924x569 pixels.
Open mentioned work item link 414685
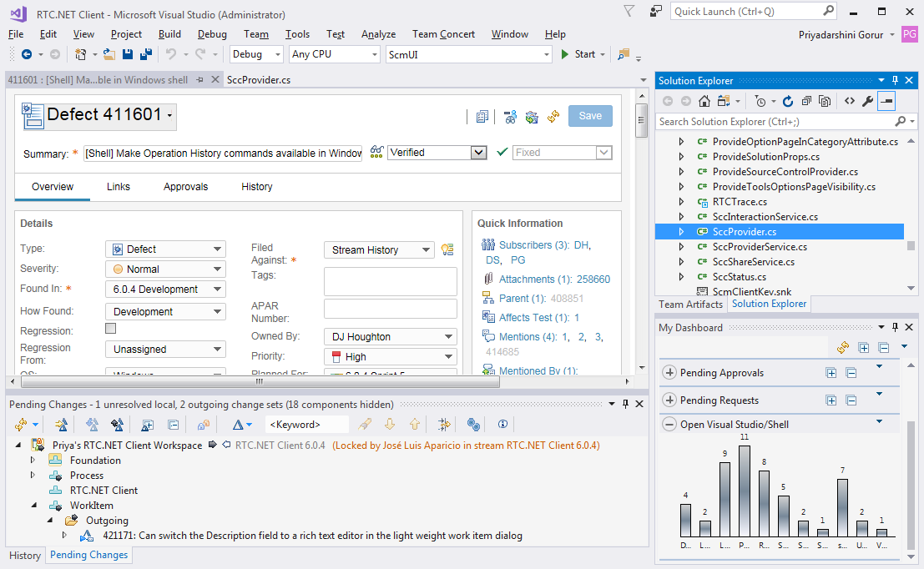502,351
